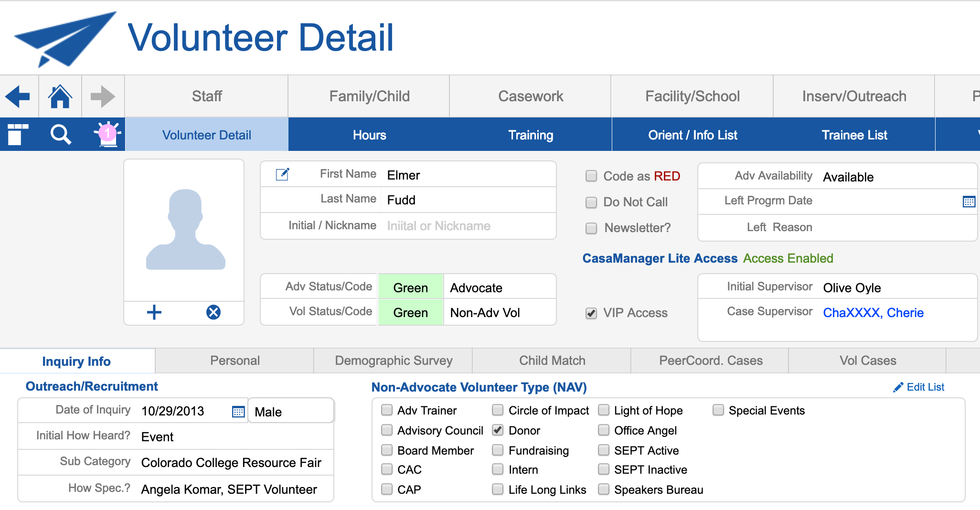Go to the Home screen icon
Image resolution: width=980 pixels, height=510 pixels.
click(x=60, y=96)
